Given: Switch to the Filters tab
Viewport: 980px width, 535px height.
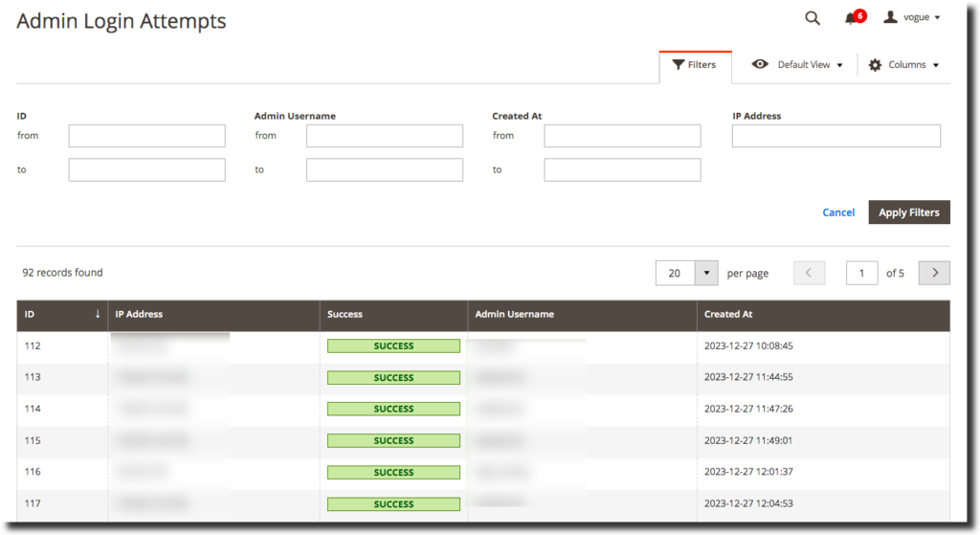Looking at the screenshot, I should 695,65.
